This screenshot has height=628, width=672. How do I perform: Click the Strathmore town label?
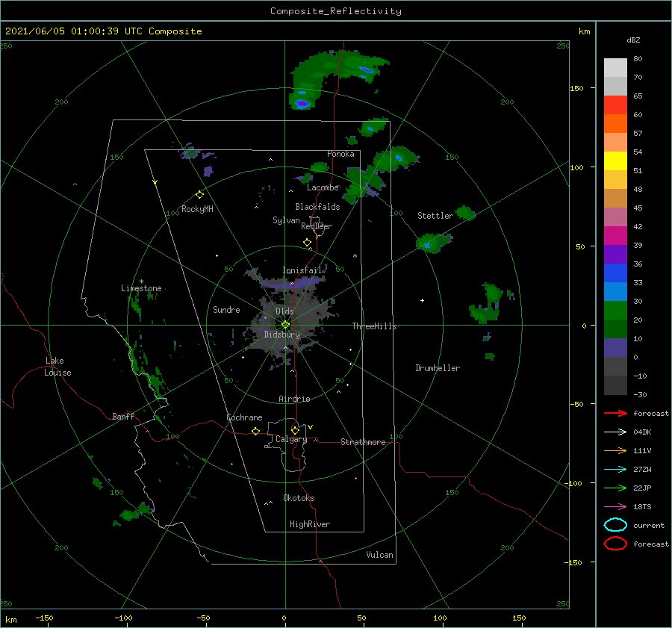[363, 442]
